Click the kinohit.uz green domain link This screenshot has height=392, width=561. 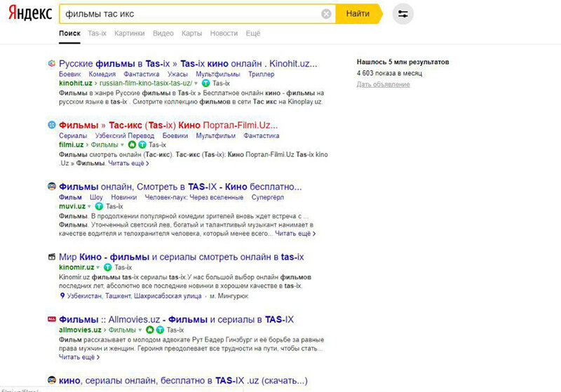[76, 83]
